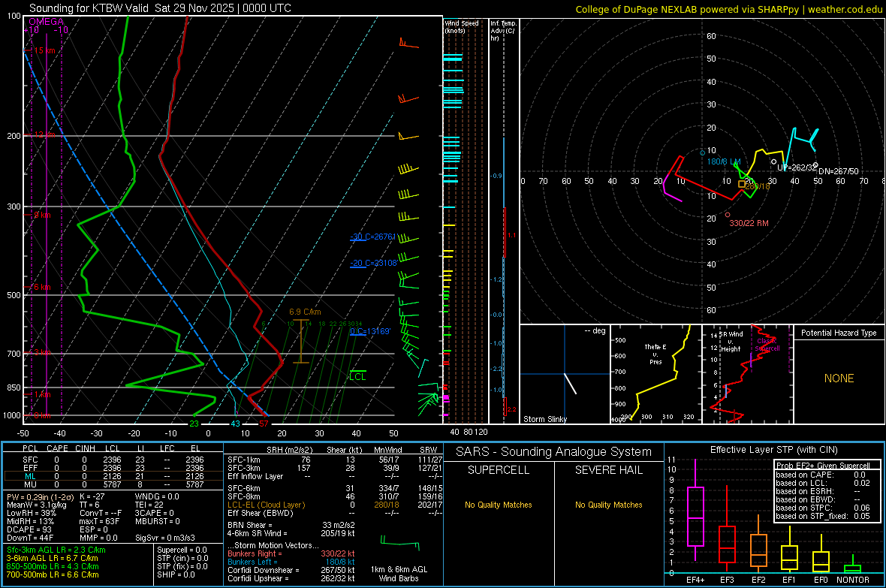This screenshot has height=588, width=886.
Task: Click the red 'Bunkers Right =' storm motion line
Action: click(291, 553)
